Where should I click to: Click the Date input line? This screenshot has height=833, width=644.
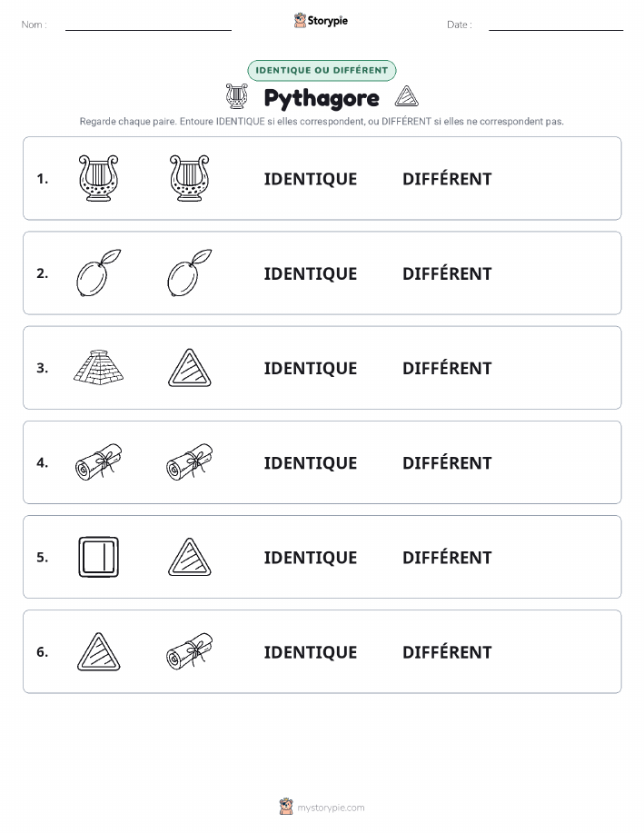(x=556, y=25)
